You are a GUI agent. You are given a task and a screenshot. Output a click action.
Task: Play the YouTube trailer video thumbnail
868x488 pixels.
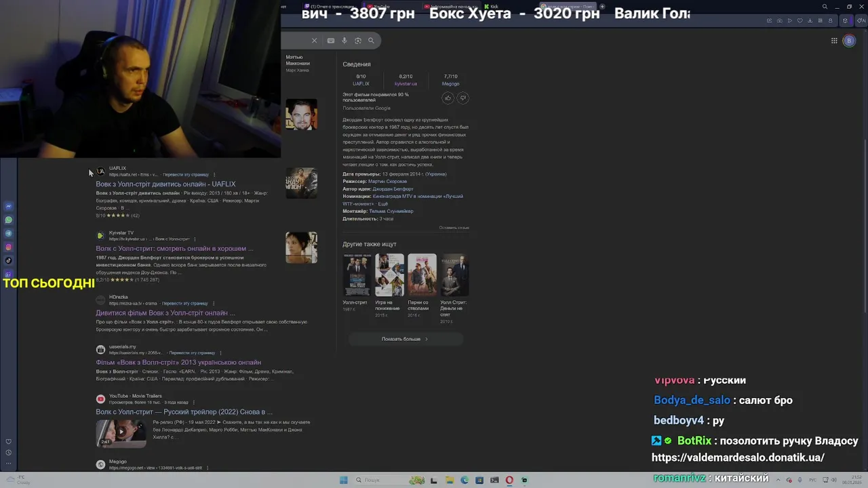coord(121,433)
